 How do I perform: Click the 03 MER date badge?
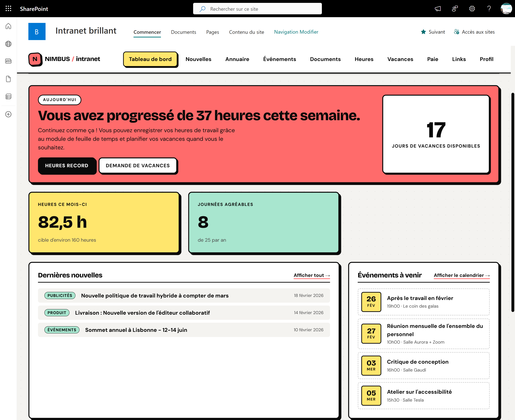pyautogui.click(x=371, y=366)
